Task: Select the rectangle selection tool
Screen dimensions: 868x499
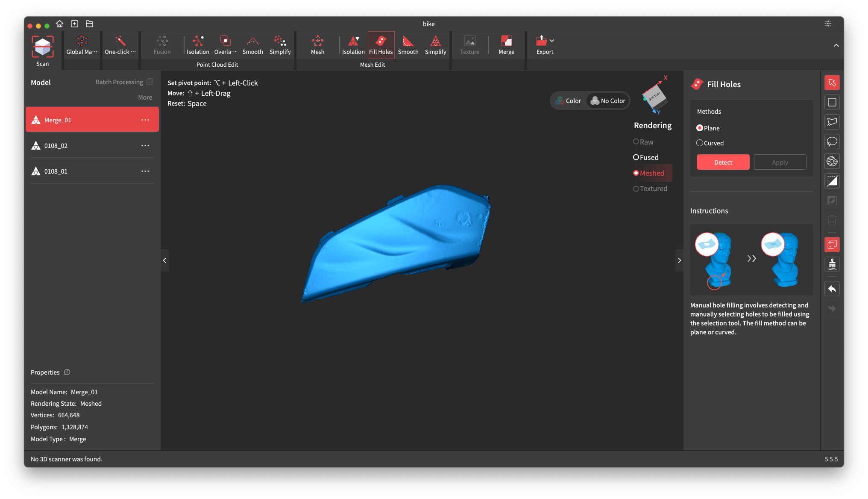Action: 832,102
